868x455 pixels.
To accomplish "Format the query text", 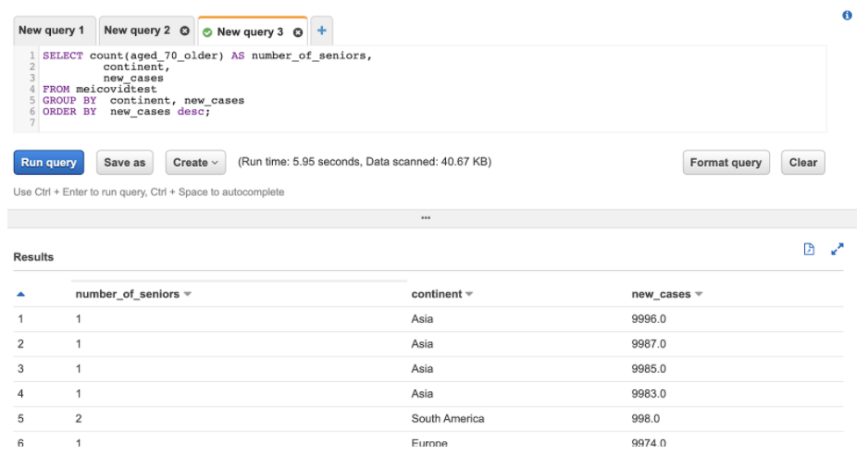I will 725,162.
